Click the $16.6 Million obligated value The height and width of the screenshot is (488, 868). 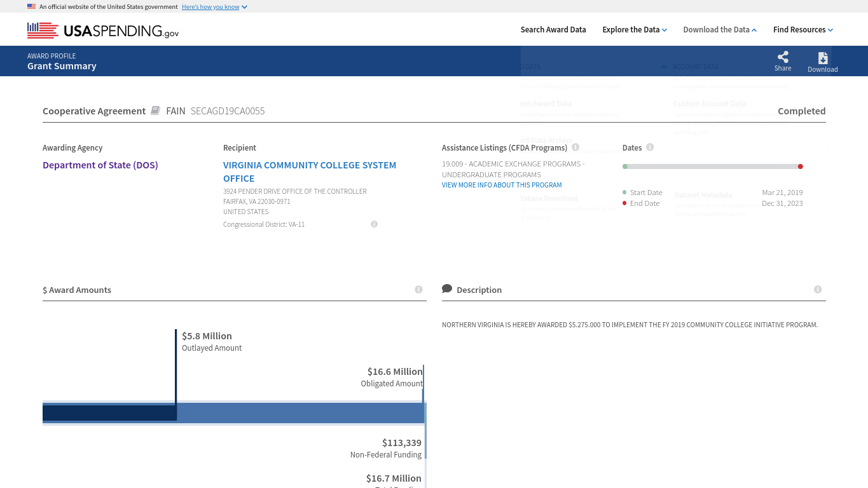(395, 371)
